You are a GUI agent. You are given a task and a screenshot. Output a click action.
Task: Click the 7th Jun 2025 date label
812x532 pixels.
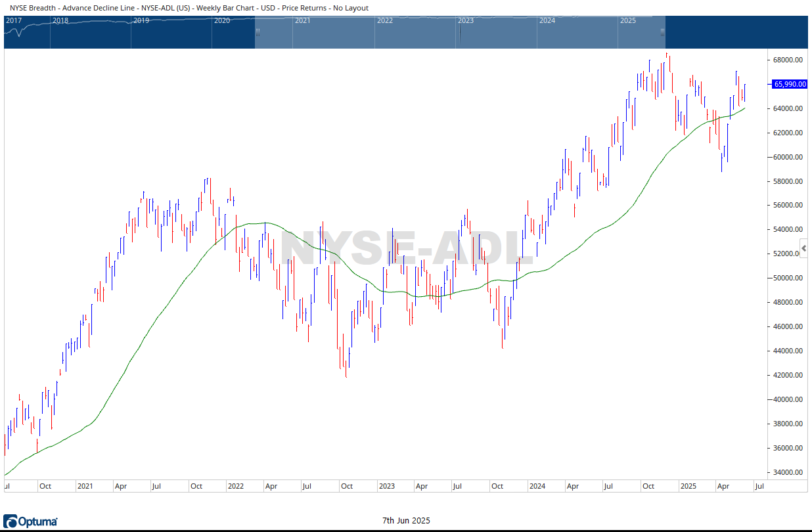point(406,521)
